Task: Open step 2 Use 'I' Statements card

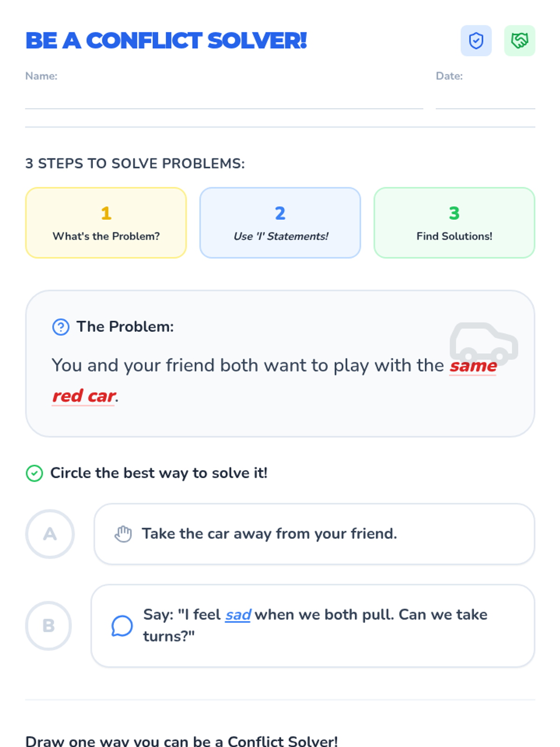Action: pyautogui.click(x=280, y=223)
